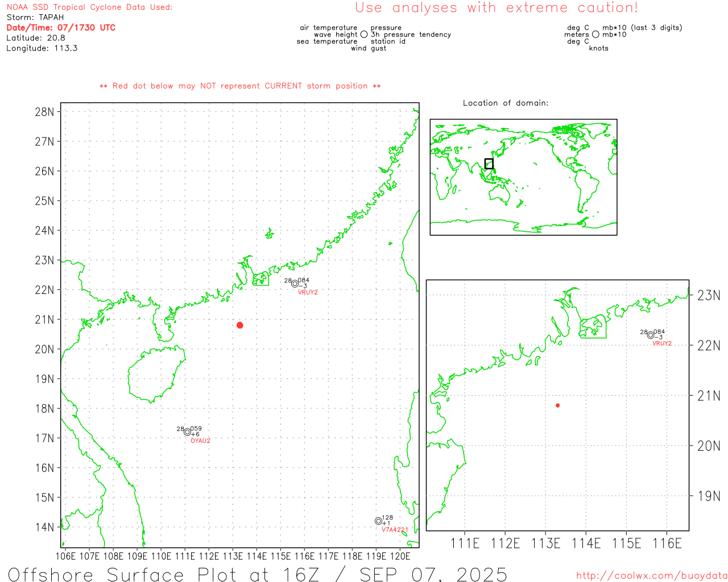Click the '117E' longitude label
The height and width of the screenshot is (582, 728).
tap(328, 556)
